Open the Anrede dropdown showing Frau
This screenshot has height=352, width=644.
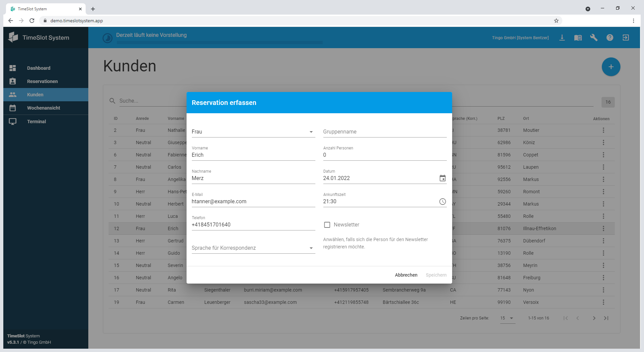[253, 132]
